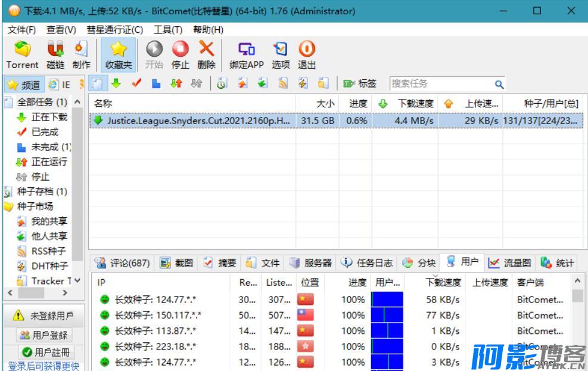
Task: Click the search magnifier icon
Action: pos(499,84)
